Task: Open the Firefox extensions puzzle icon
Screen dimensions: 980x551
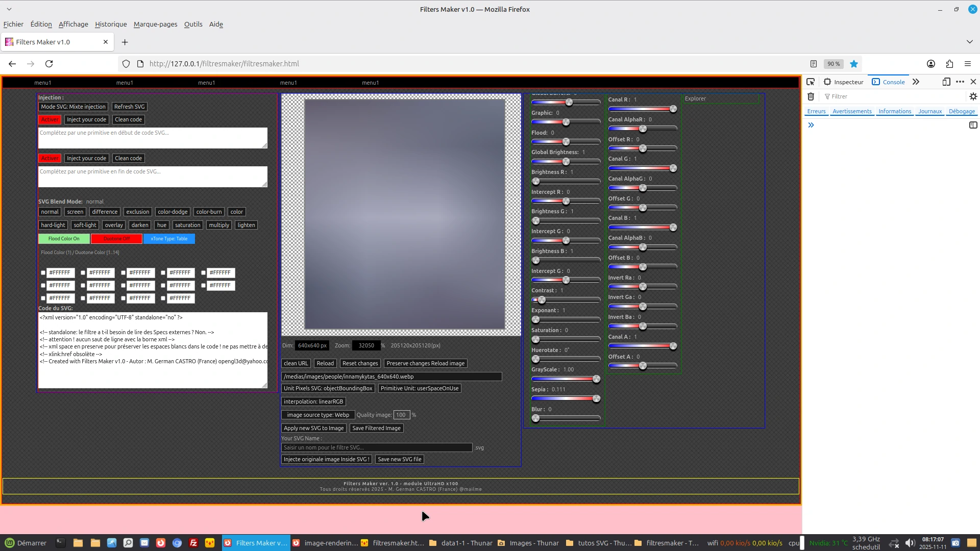Action: (949, 64)
